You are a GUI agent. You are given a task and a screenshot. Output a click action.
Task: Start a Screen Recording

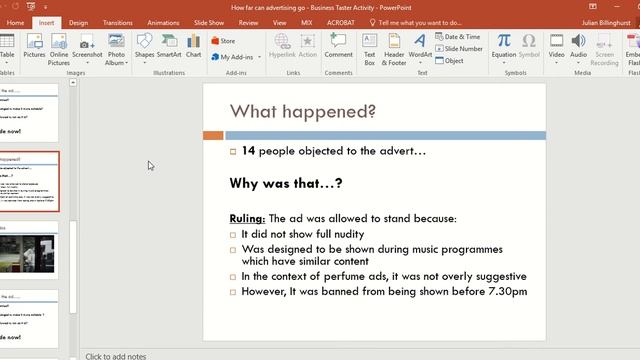[x=604, y=49]
